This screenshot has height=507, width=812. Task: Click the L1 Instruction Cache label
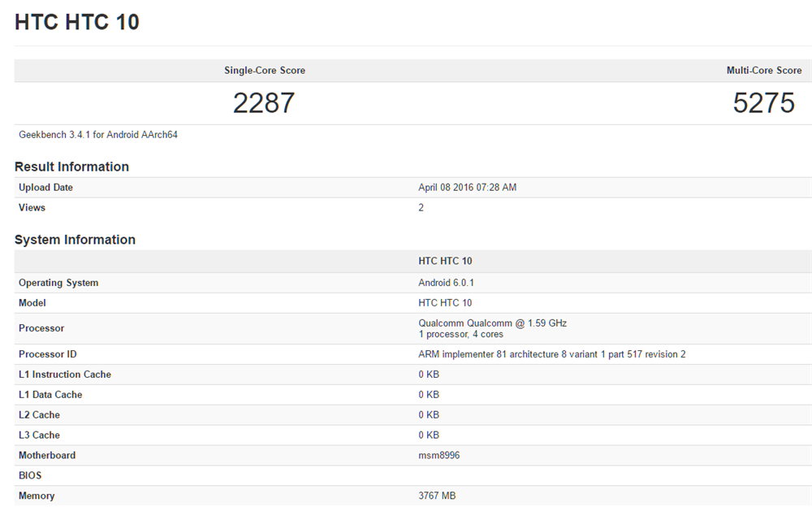(x=65, y=375)
